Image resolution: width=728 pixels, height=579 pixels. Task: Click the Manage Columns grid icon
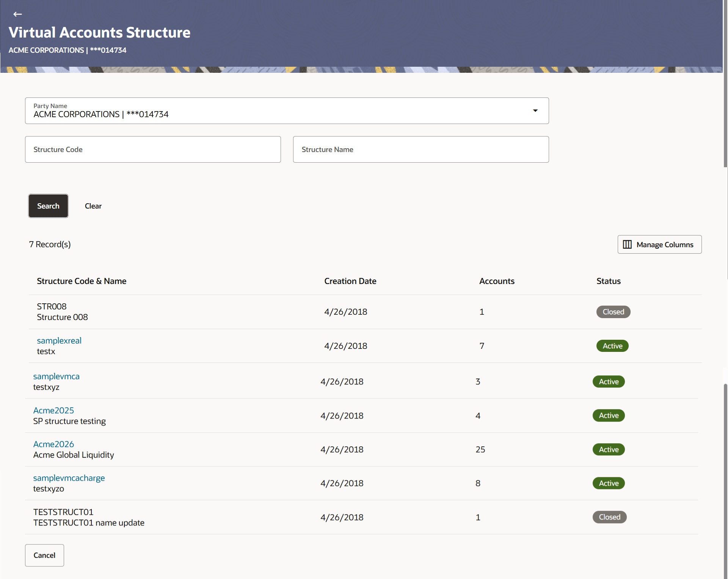pos(627,244)
